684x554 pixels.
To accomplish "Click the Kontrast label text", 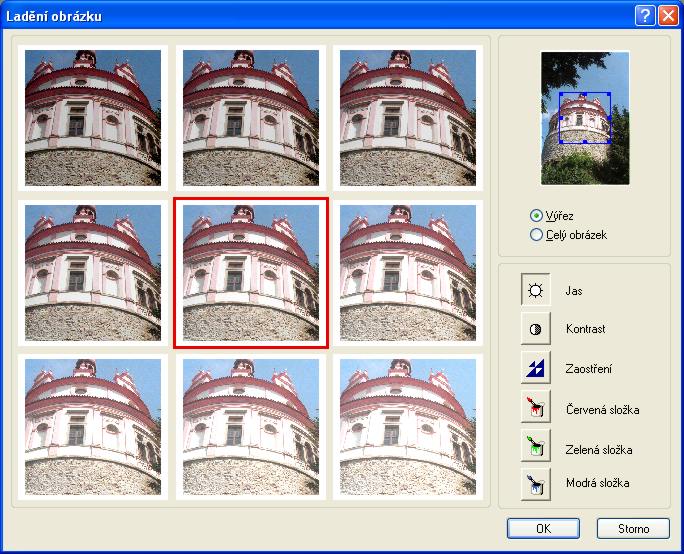I will 585,329.
